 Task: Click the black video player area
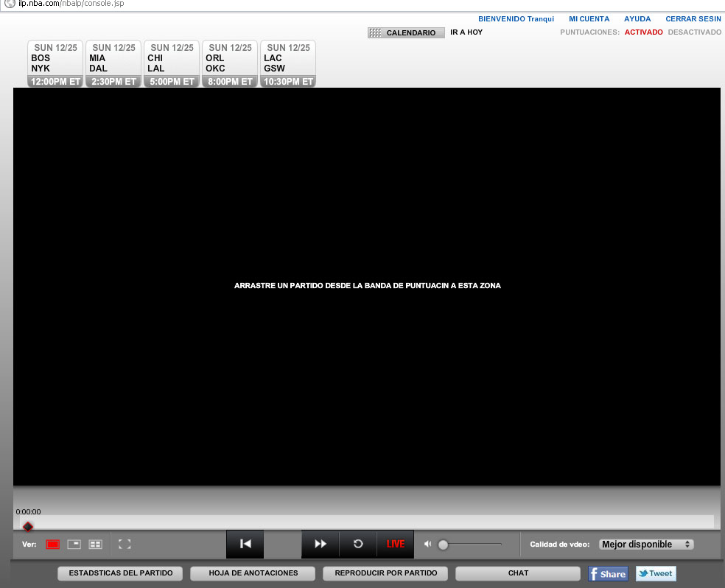coord(367,287)
